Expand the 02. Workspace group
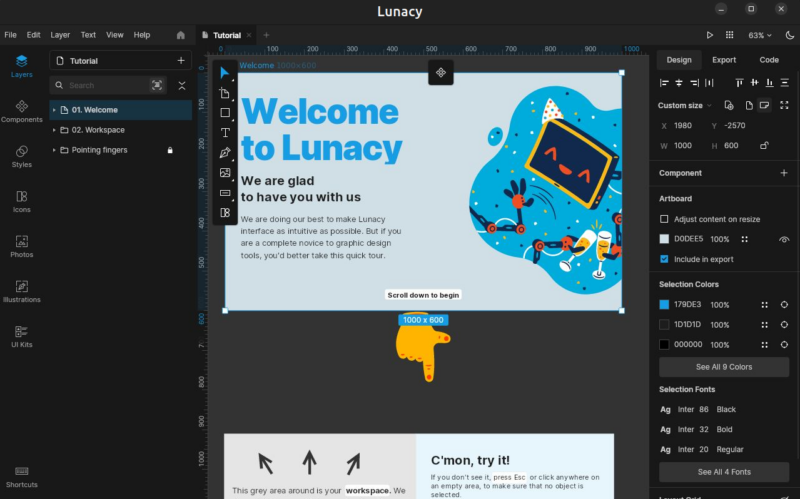This screenshot has height=499, width=800. click(x=54, y=130)
